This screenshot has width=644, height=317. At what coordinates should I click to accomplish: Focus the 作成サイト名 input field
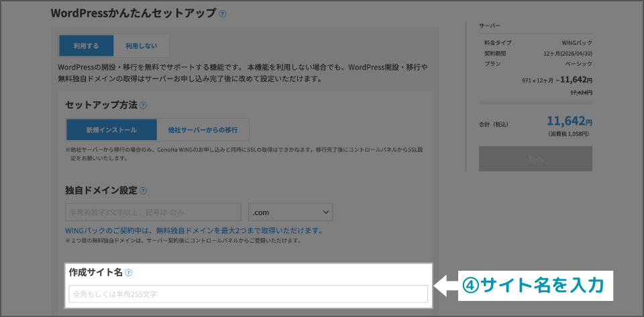248,294
